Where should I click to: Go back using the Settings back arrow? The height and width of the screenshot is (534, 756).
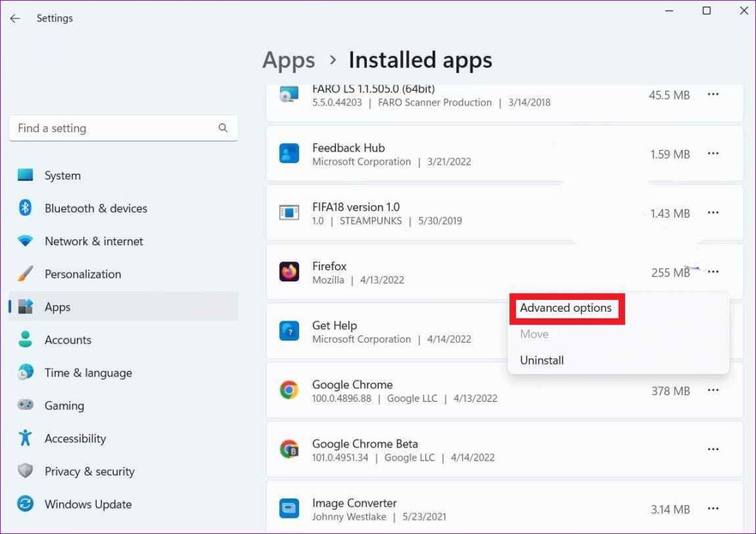(15, 18)
